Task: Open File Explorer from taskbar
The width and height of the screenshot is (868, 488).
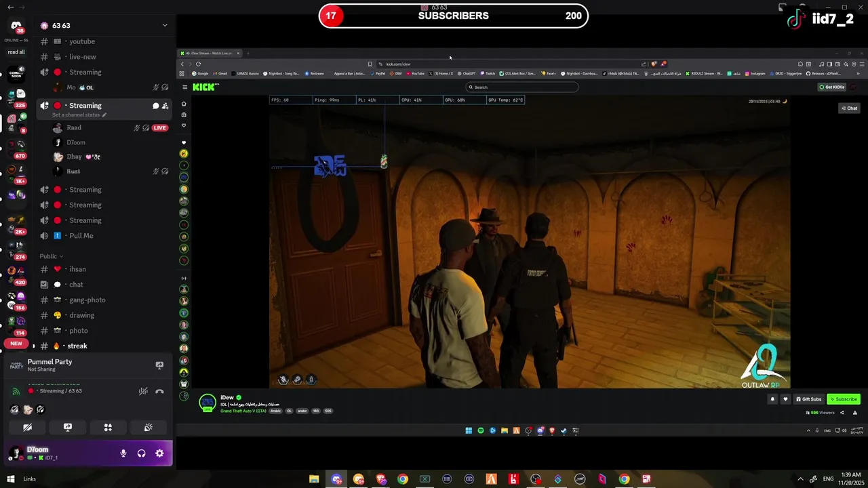Action: tap(314, 479)
